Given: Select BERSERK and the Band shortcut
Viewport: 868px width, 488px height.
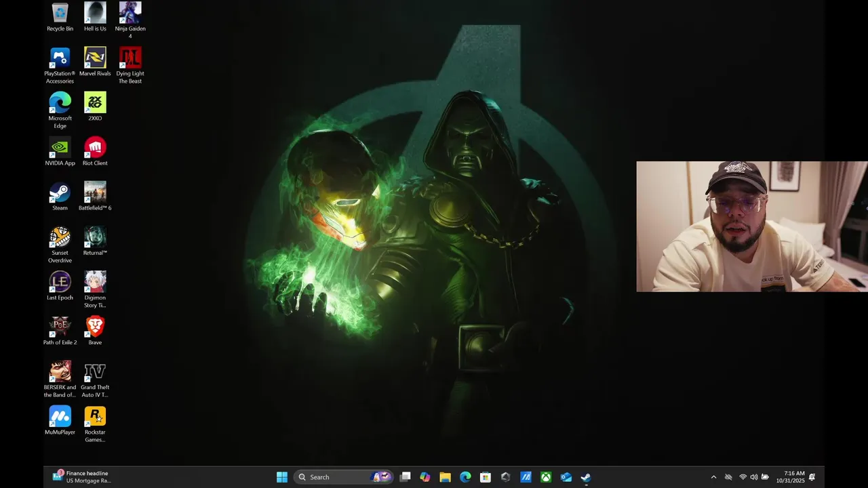Looking at the screenshot, I should 60,379.
